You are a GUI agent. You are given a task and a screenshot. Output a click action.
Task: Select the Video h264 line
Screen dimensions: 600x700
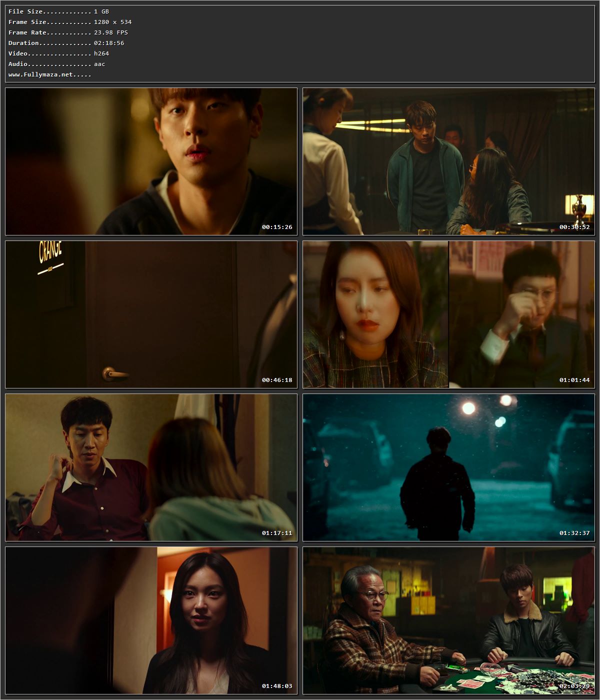tap(58, 53)
